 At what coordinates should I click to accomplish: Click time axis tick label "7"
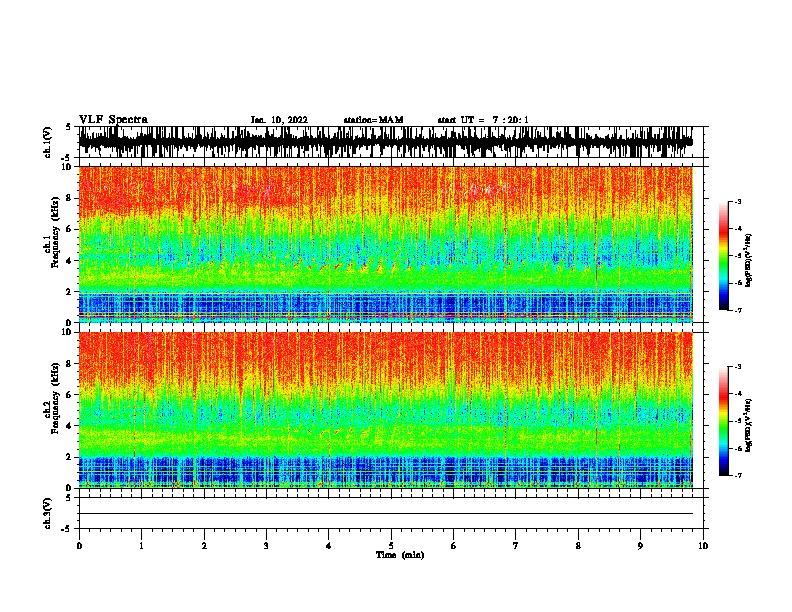pos(516,545)
